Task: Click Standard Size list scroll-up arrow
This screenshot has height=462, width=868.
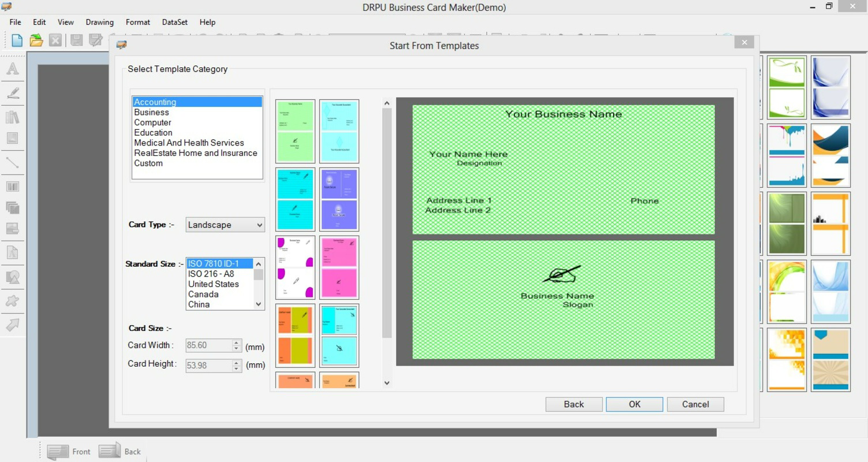Action: (259, 264)
